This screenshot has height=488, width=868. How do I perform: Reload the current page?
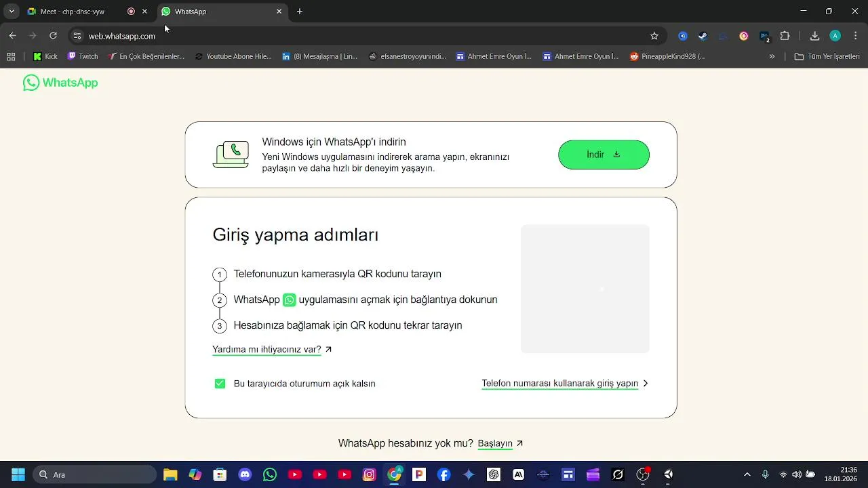[x=53, y=36]
